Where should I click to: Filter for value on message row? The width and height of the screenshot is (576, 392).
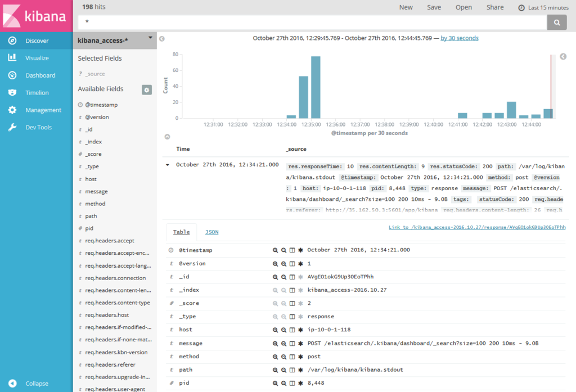tap(275, 344)
